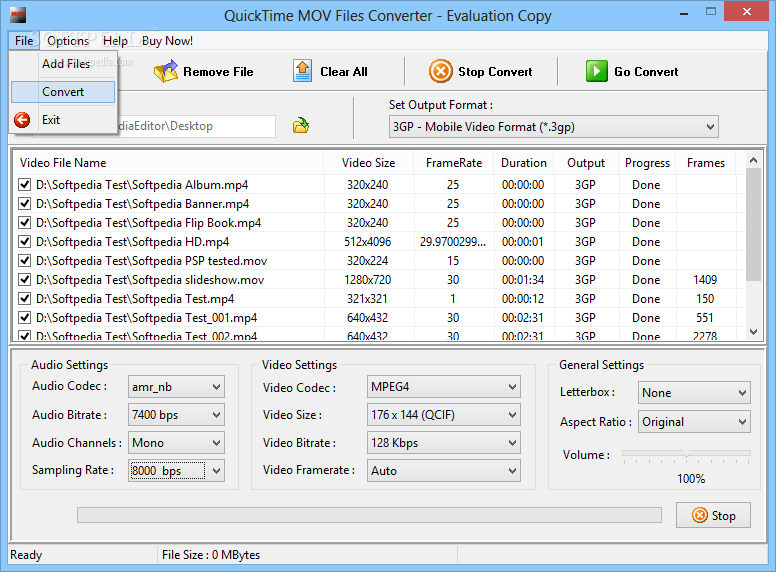
Task: Open the Video Framerate dropdown
Action: coord(443,471)
